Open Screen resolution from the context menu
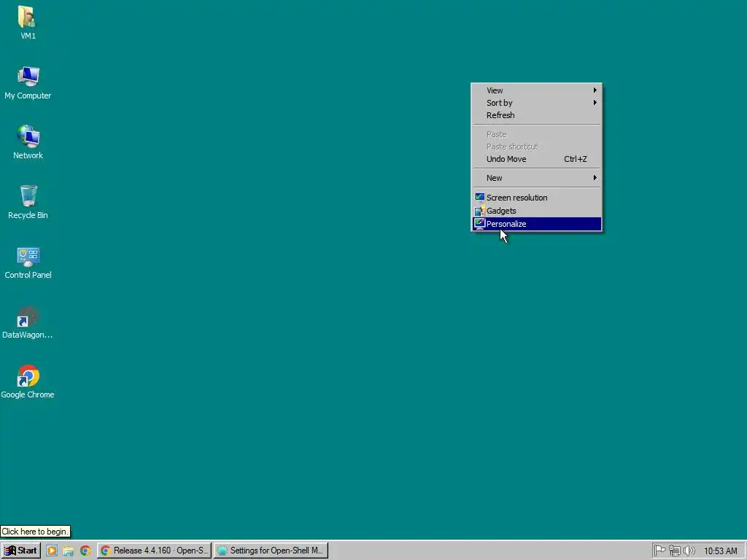Screen dimensions: 747x560 point(537,198)
